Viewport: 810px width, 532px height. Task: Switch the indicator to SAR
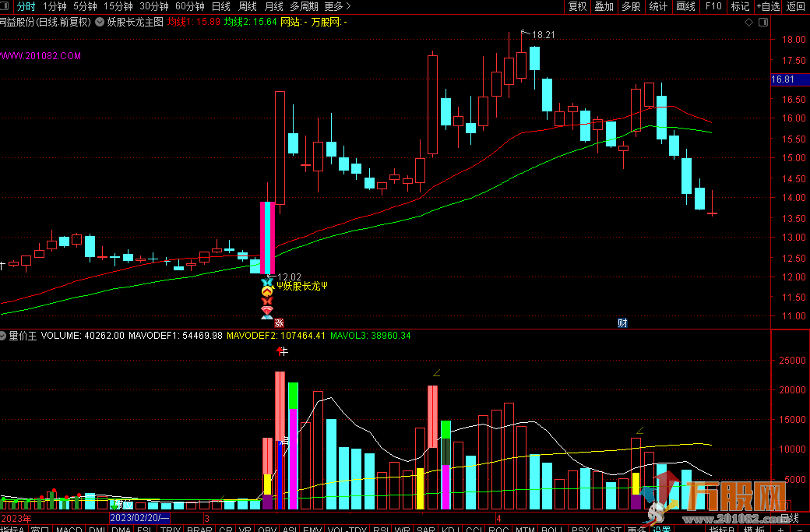click(426, 530)
